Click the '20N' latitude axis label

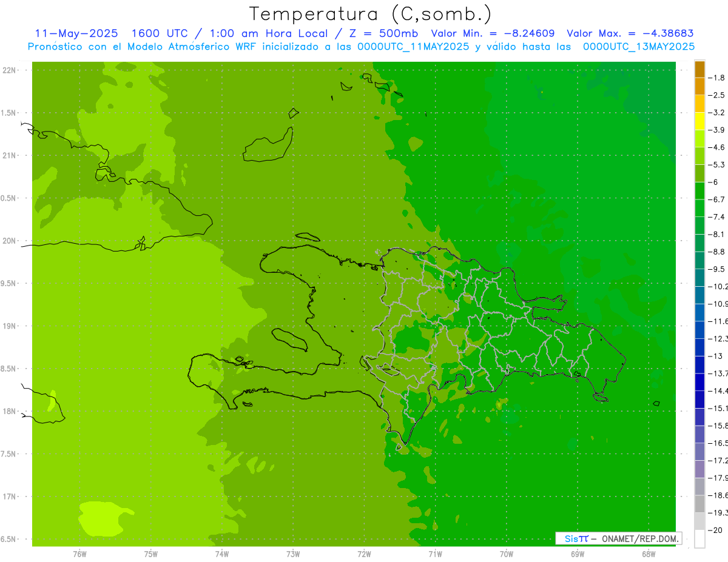tap(10, 241)
